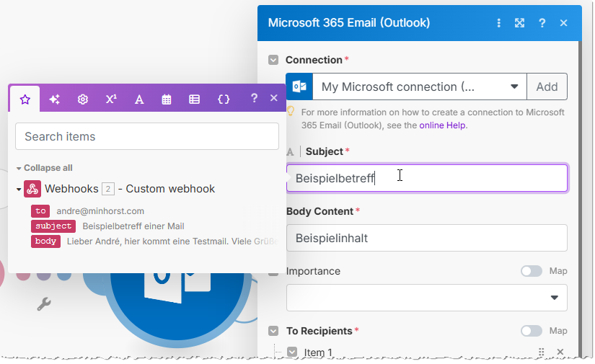Open the online Help link

(x=443, y=125)
